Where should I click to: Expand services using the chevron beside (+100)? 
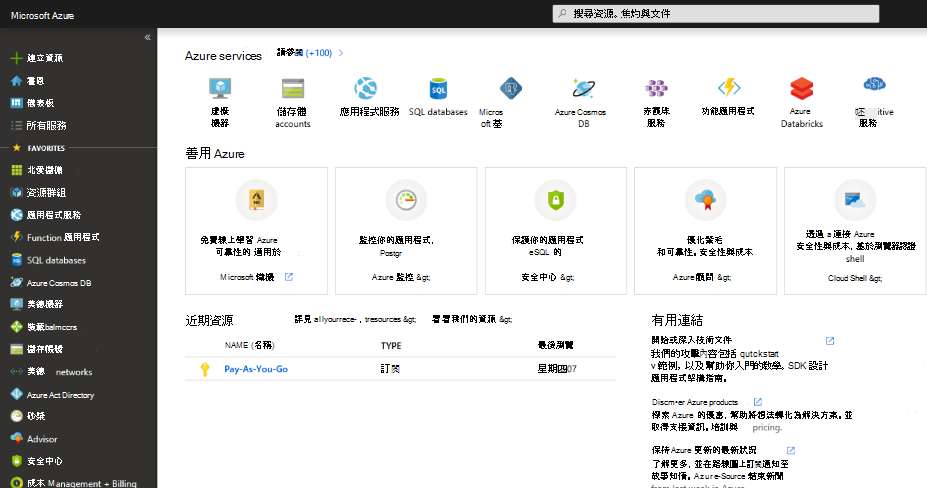pyautogui.click(x=341, y=53)
